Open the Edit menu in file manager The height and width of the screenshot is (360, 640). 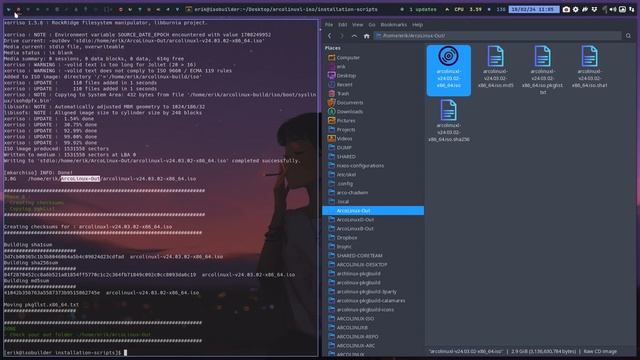342,25
